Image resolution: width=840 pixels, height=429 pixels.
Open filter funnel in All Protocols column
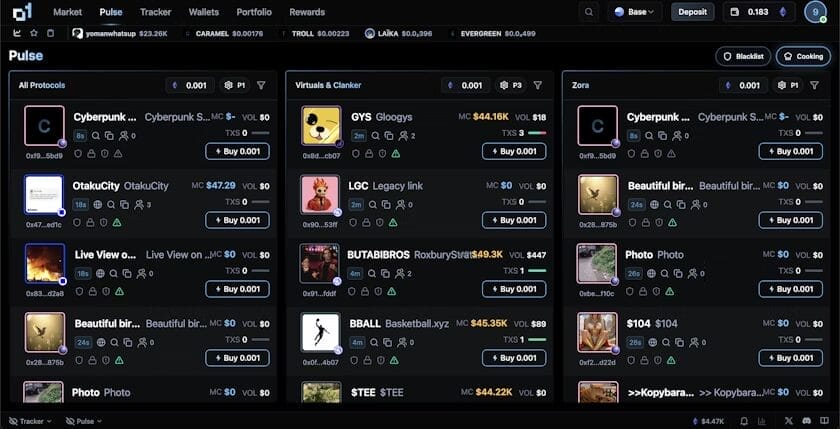[261, 85]
